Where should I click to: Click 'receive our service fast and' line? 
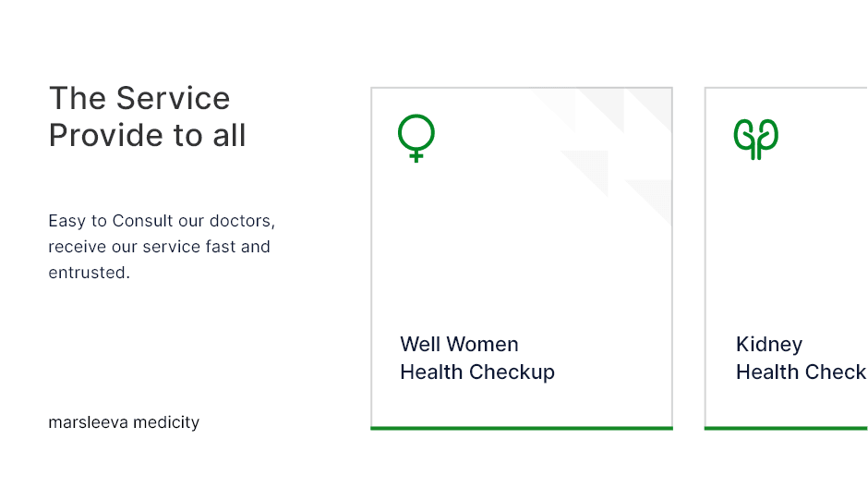coord(159,248)
